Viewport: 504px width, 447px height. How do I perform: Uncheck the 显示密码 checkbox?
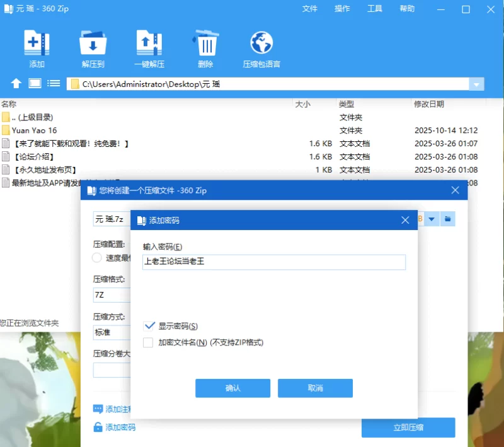[149, 326]
